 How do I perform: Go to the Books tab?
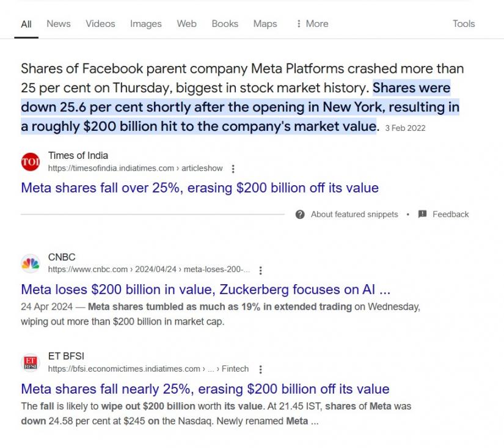[225, 24]
